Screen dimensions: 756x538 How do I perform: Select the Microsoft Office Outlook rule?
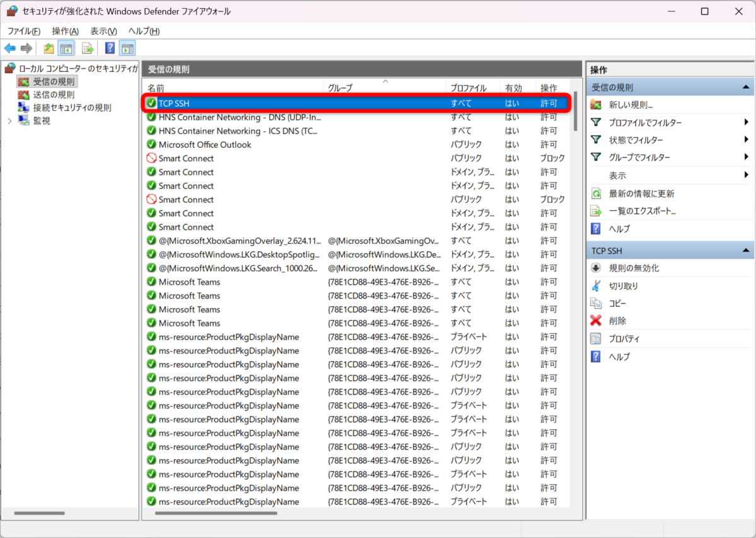pos(357,145)
